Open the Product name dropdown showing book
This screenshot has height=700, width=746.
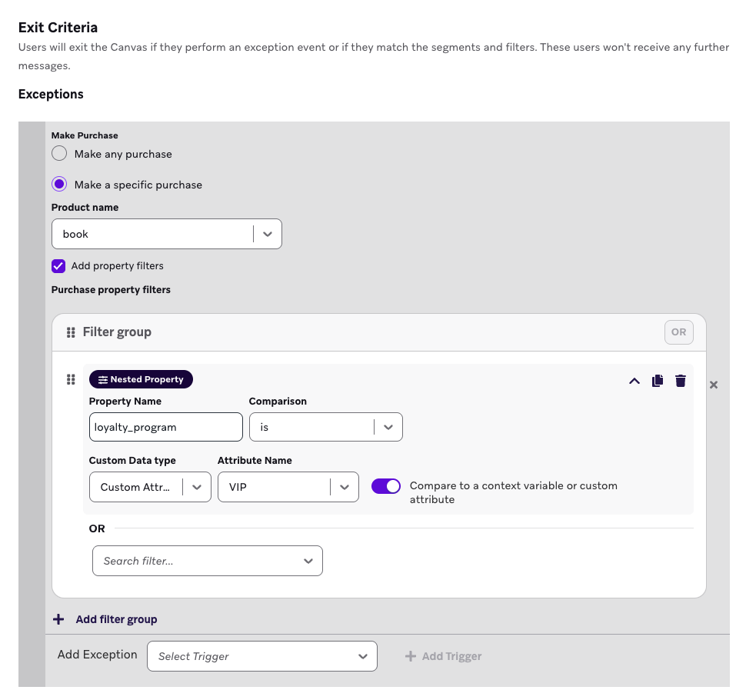pyautogui.click(x=166, y=234)
